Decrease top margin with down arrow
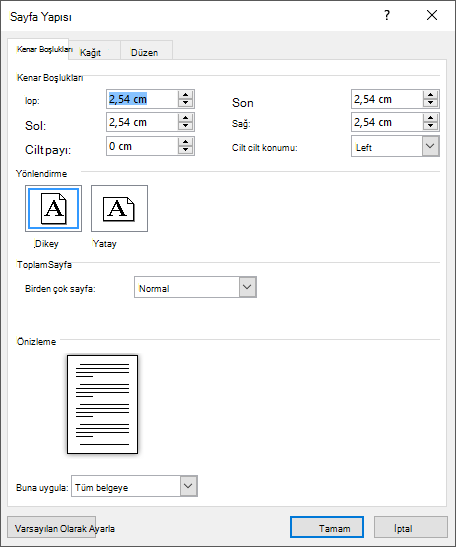The image size is (456, 547). [x=185, y=103]
